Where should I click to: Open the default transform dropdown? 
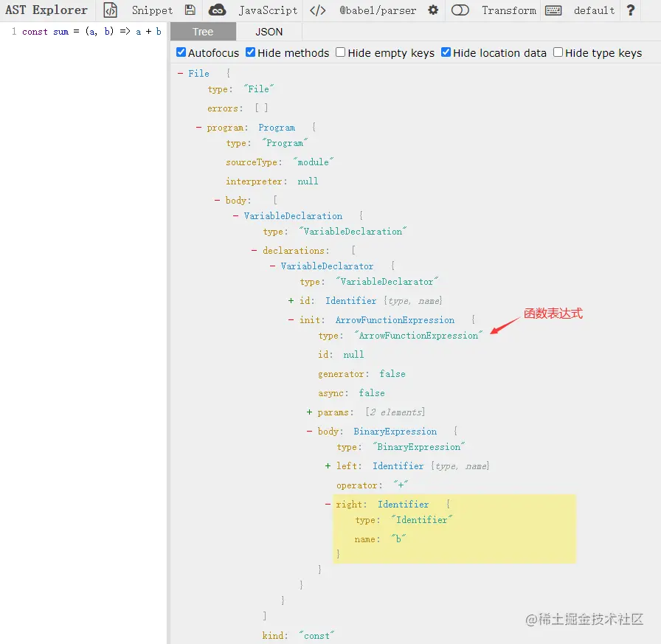click(594, 10)
